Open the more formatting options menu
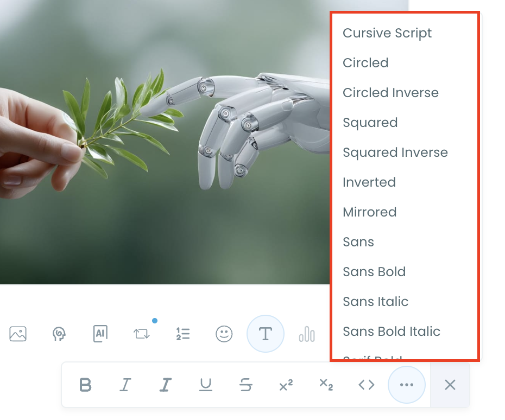This screenshot has width=505, height=420. [x=407, y=385]
